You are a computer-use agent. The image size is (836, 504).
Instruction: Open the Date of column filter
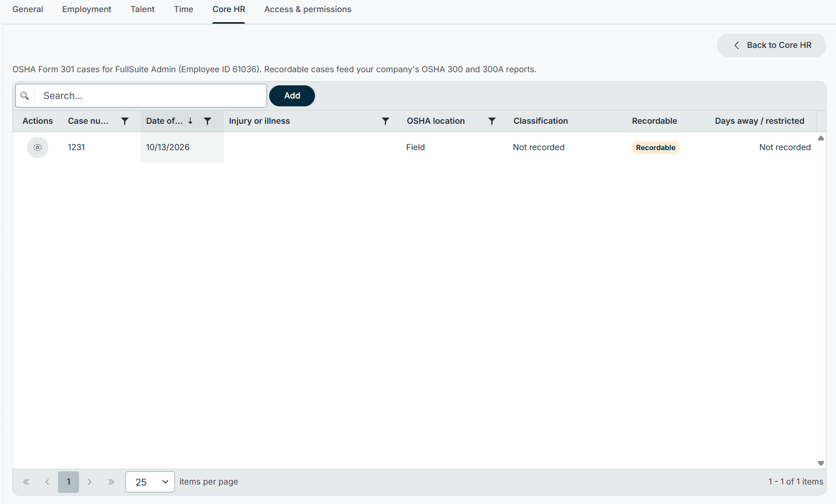click(208, 121)
